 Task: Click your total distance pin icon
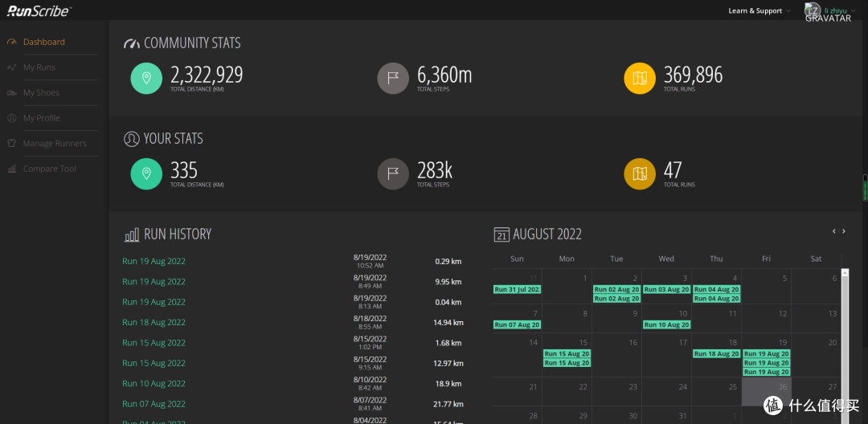click(x=146, y=173)
